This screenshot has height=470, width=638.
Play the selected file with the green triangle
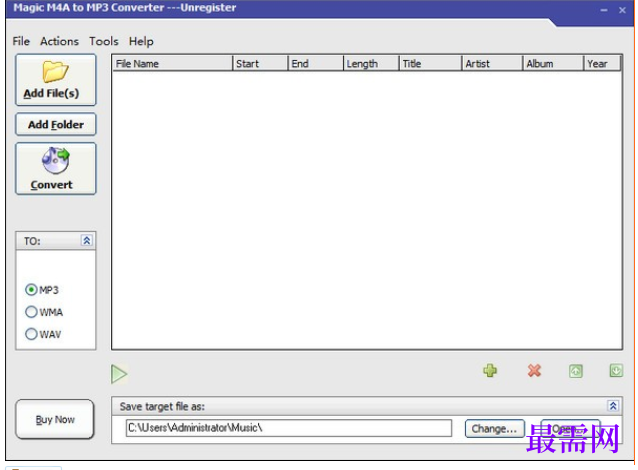click(x=119, y=374)
